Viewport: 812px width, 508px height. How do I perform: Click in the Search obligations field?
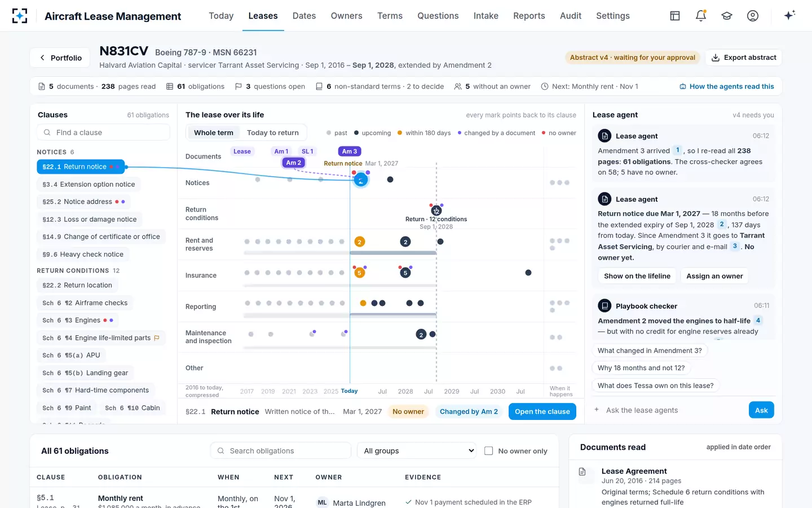(x=281, y=450)
